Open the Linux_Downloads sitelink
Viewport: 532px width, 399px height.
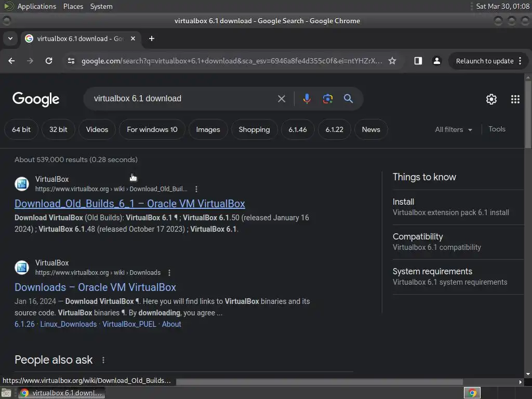point(69,324)
